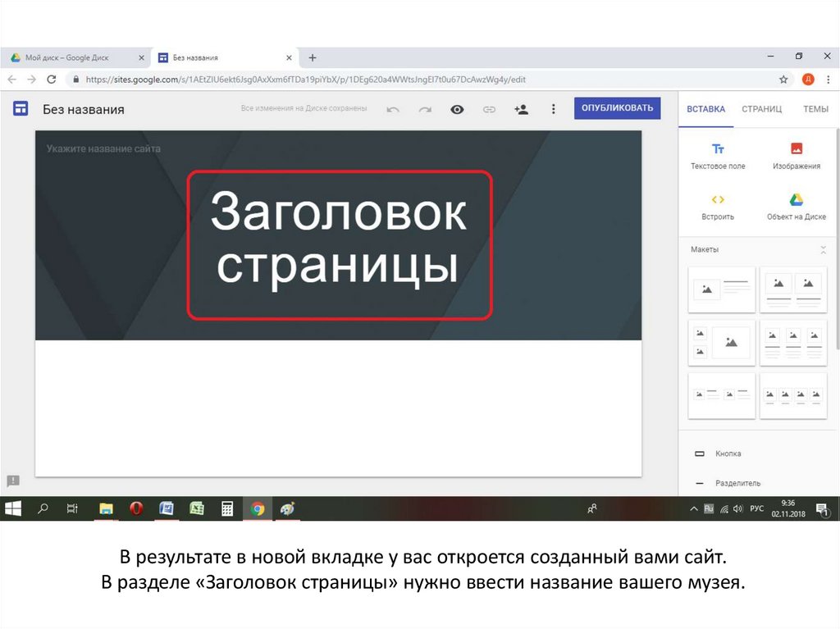This screenshot has height=629, width=840.
Task: Select the first single-image layout thumbnail
Action: pos(722,289)
